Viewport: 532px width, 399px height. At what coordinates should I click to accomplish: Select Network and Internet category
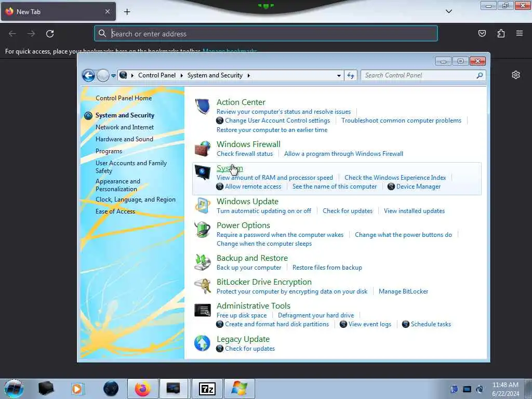pyautogui.click(x=125, y=127)
